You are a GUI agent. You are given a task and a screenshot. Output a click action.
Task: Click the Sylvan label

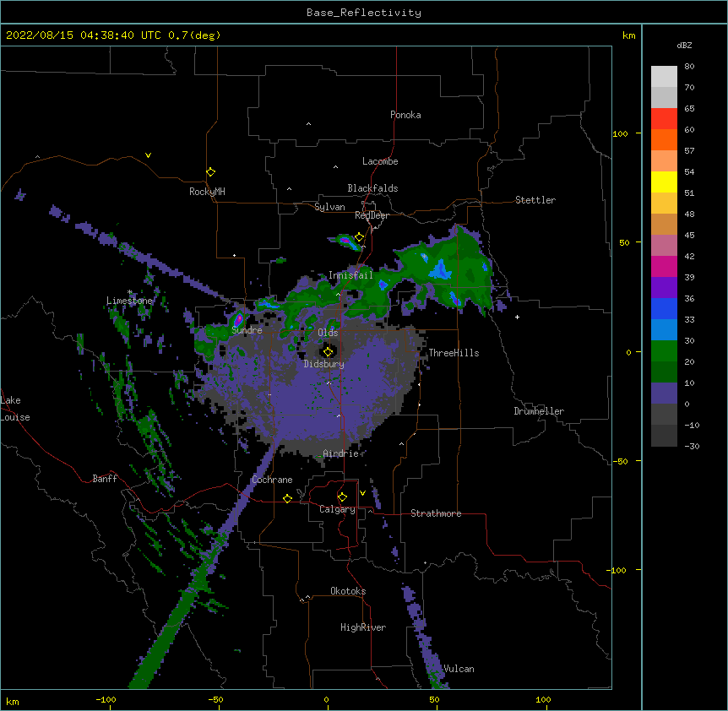(x=329, y=207)
